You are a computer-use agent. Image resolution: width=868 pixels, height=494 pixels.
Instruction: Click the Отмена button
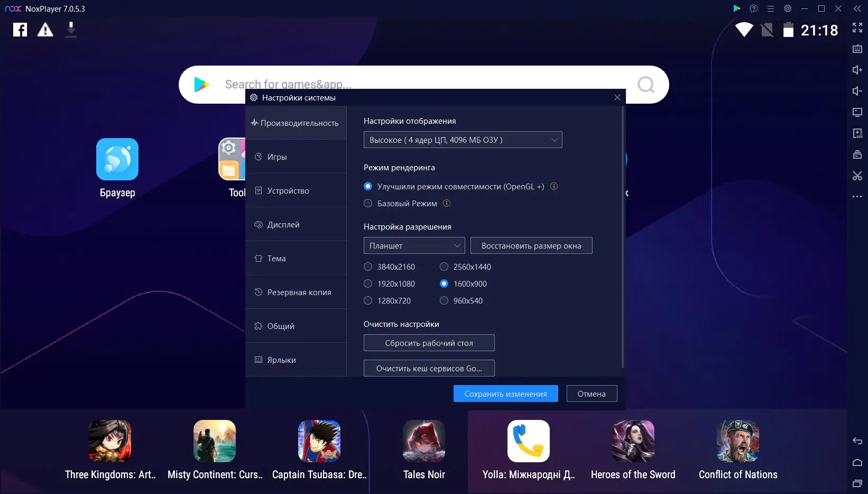(592, 394)
